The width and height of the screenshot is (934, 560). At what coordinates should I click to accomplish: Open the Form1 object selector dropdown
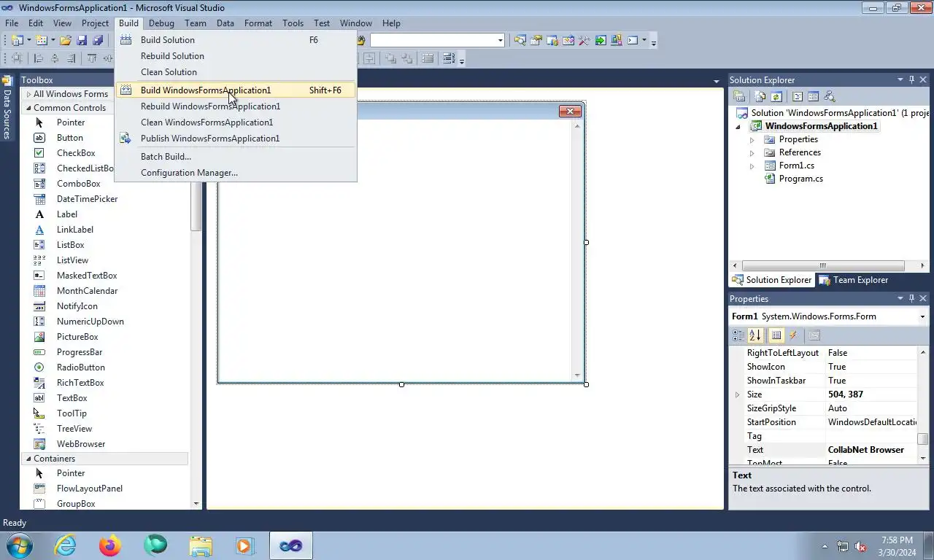point(922,316)
